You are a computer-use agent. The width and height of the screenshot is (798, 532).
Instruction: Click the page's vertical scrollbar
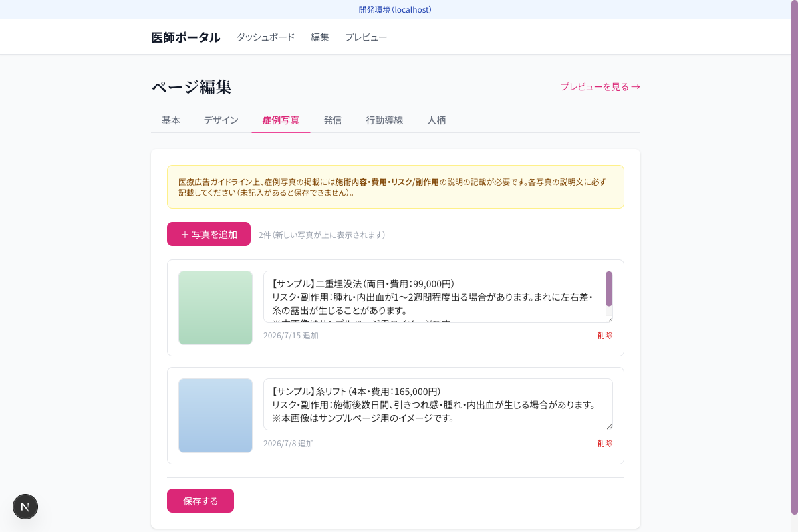[794, 257]
